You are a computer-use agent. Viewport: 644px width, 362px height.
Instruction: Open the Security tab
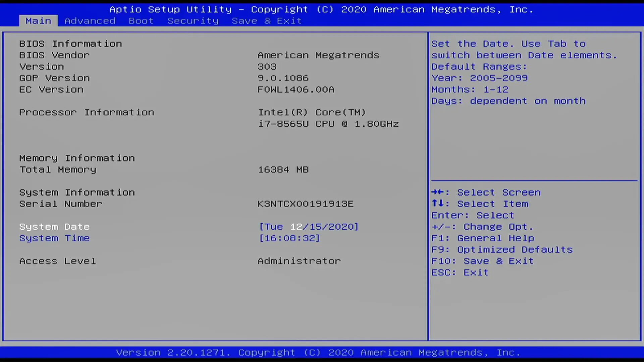(193, 21)
